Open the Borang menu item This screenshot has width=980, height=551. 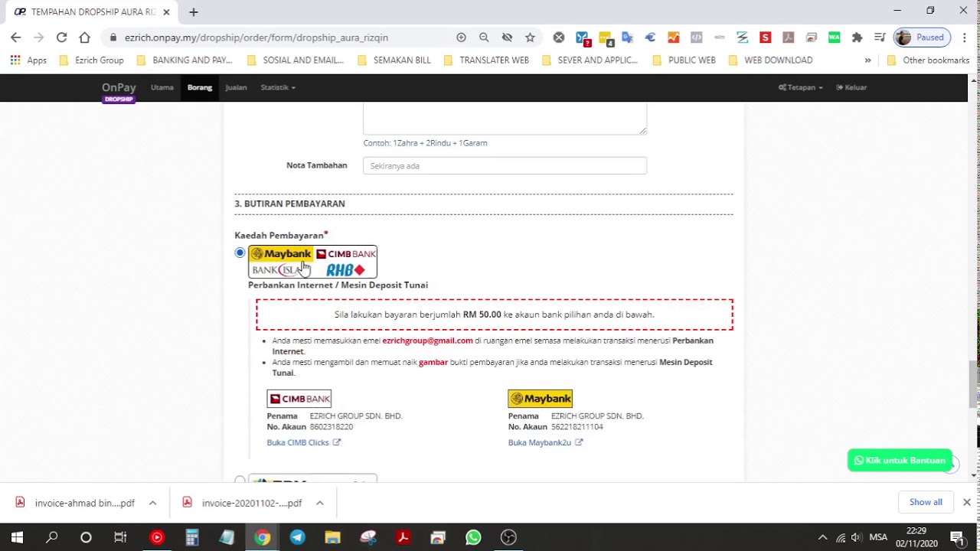[x=199, y=87]
